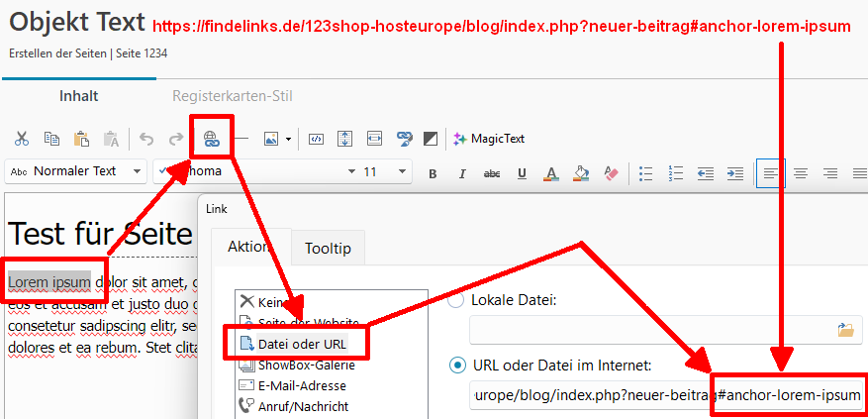Select E-Mail-Adresse action

point(292,385)
